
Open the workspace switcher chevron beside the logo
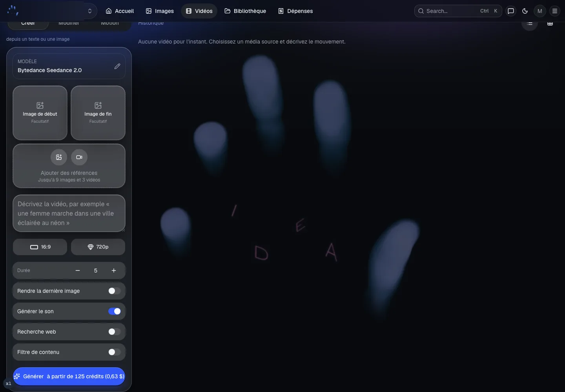pos(90,11)
